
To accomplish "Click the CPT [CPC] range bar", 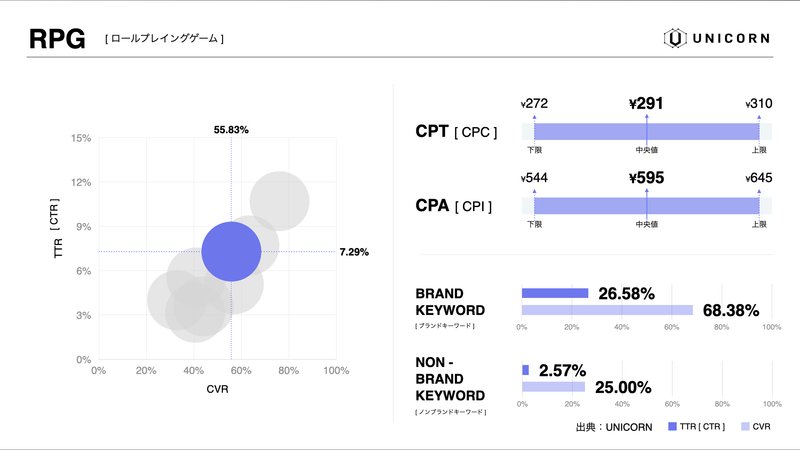I will [646, 132].
